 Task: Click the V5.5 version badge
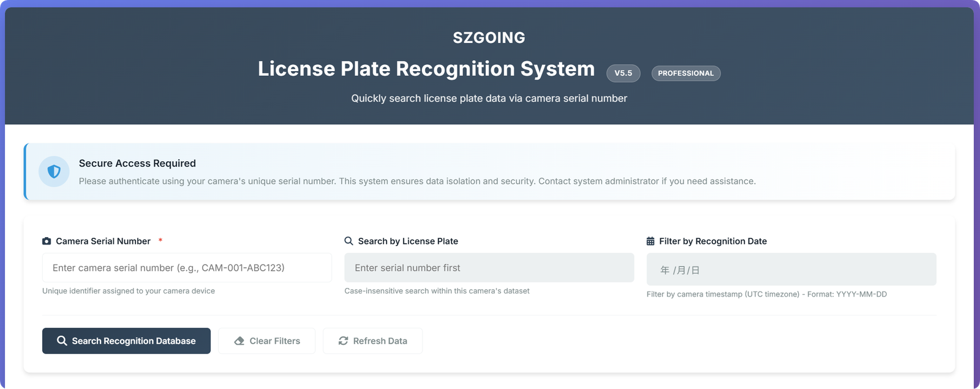(x=623, y=74)
